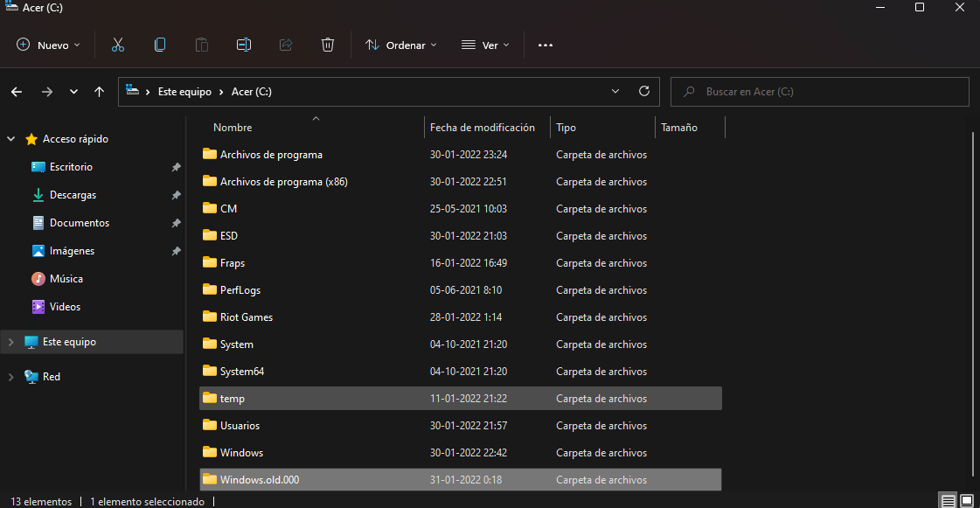Open address bar history dropdown
This screenshot has width=980, height=508.
(x=615, y=91)
